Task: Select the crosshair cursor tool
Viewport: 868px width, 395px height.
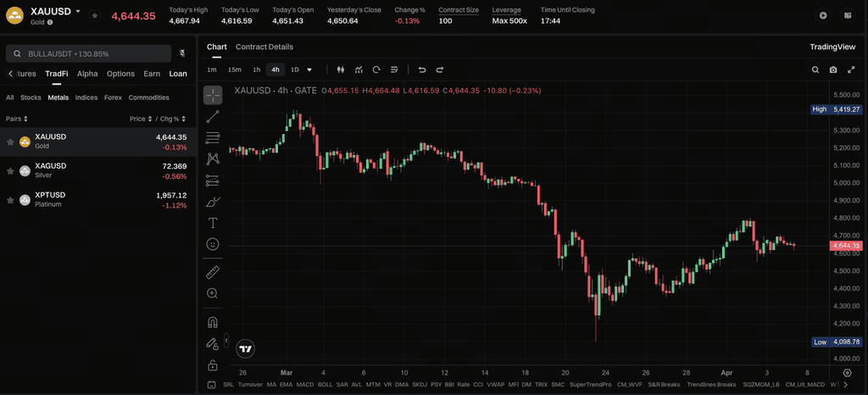Action: click(x=213, y=95)
